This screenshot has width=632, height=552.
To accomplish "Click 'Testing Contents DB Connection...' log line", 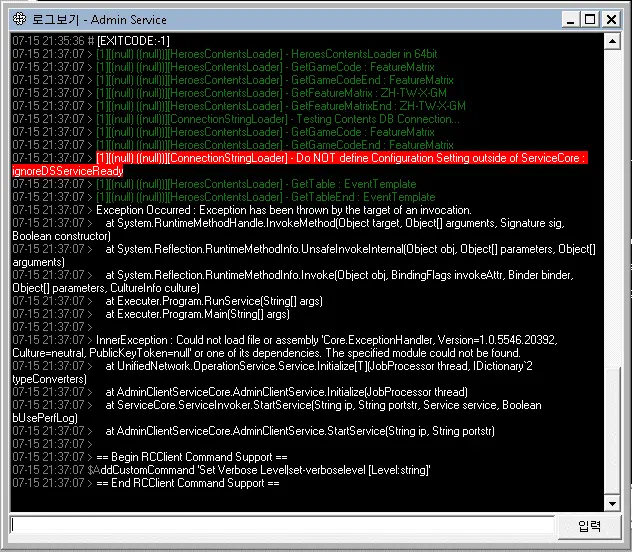I will click(x=236, y=119).
